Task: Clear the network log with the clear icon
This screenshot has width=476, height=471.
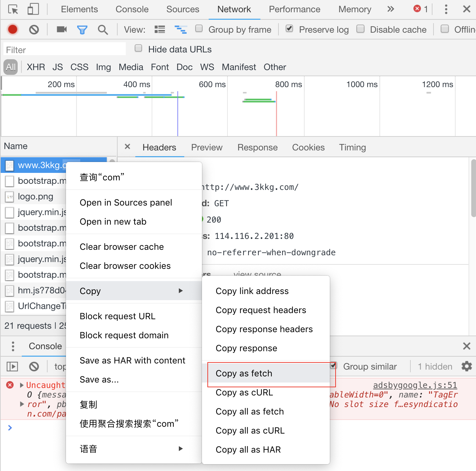Action: click(x=34, y=30)
